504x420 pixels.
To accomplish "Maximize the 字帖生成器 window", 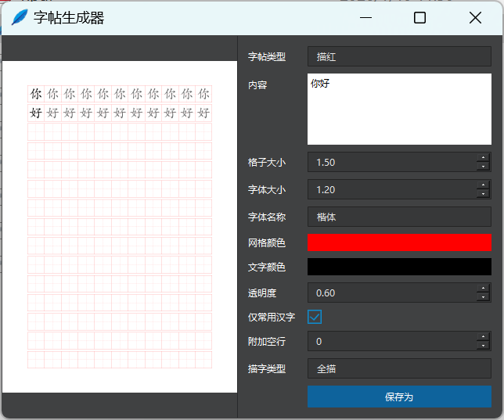I will [x=419, y=17].
